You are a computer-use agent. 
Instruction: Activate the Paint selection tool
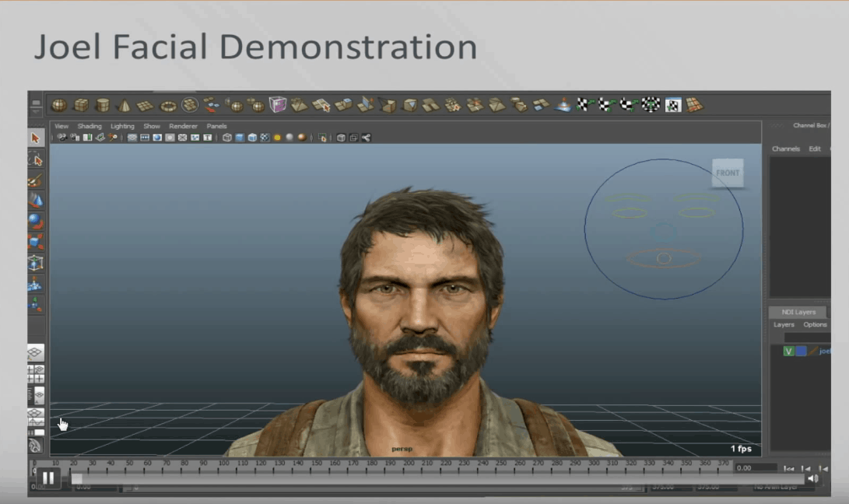click(x=36, y=180)
